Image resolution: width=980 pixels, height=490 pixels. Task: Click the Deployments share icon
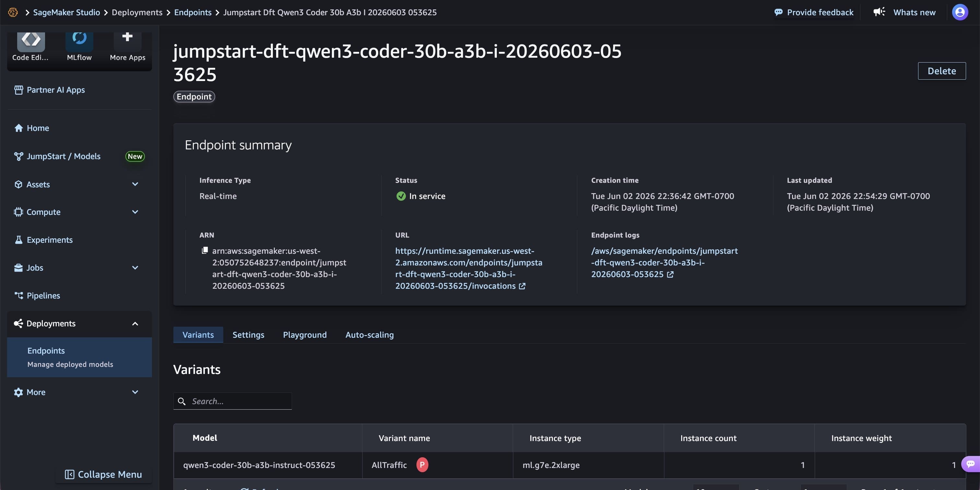(x=19, y=323)
